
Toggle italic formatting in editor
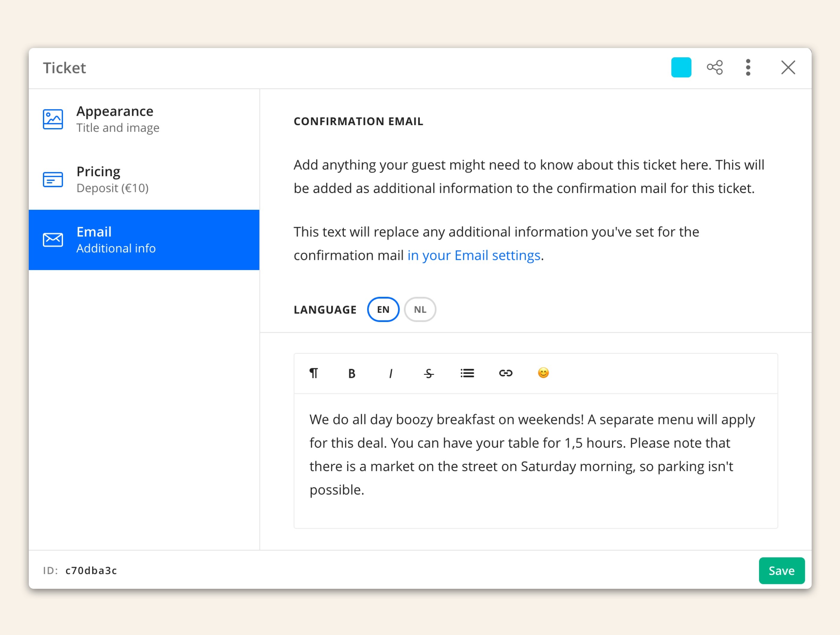click(x=390, y=373)
